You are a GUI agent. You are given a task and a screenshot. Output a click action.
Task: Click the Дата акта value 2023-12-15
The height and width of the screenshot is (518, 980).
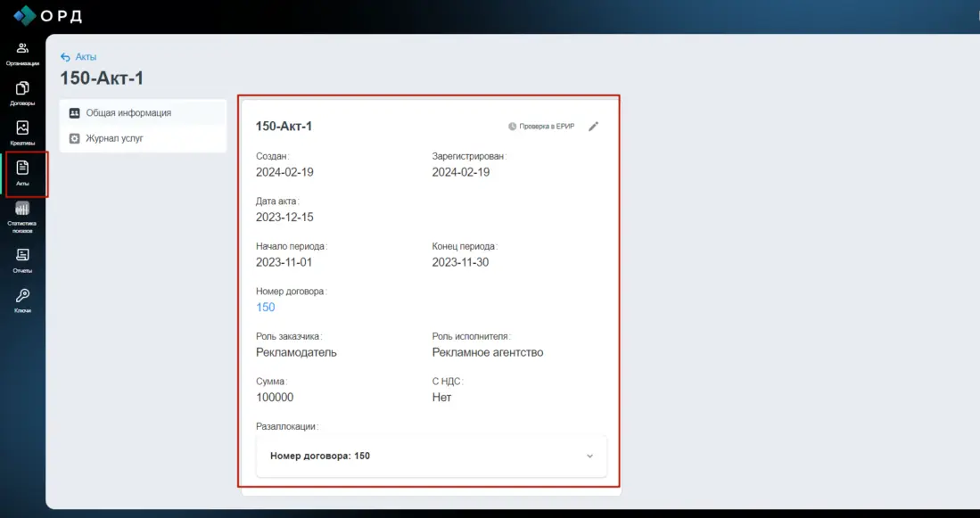click(285, 218)
